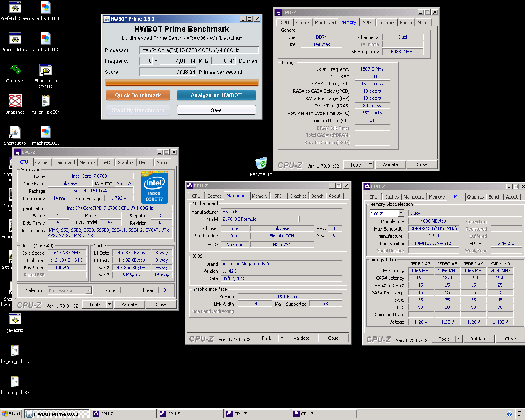Click the system tray help icon
525x420 pixels.
[x=509, y=414]
